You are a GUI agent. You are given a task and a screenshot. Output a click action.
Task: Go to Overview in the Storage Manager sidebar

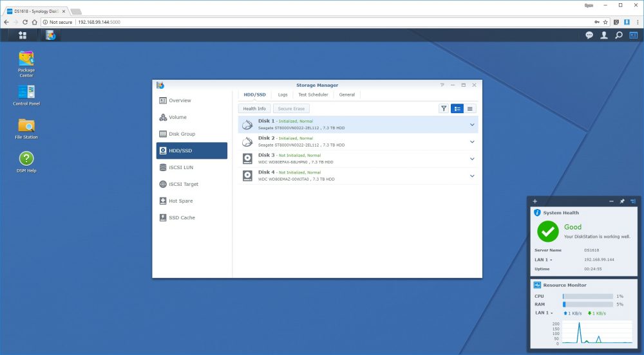click(x=192, y=100)
